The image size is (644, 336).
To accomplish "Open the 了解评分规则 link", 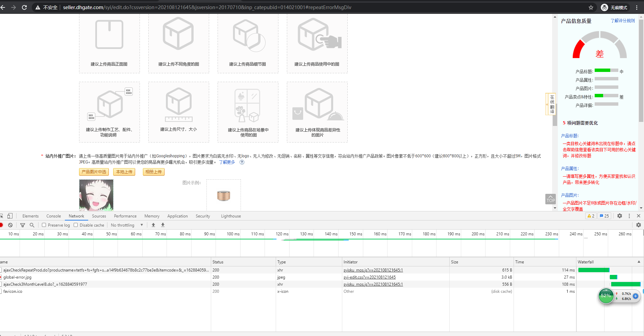I will [623, 21].
